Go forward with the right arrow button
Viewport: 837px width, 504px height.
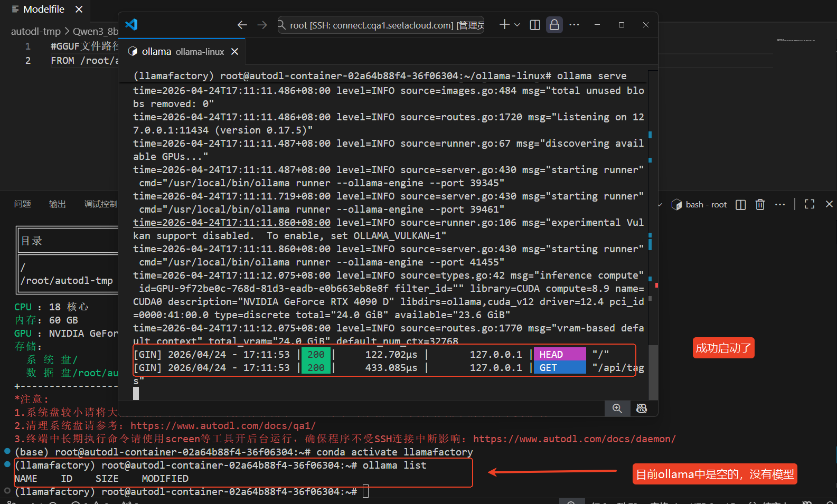[x=262, y=25]
